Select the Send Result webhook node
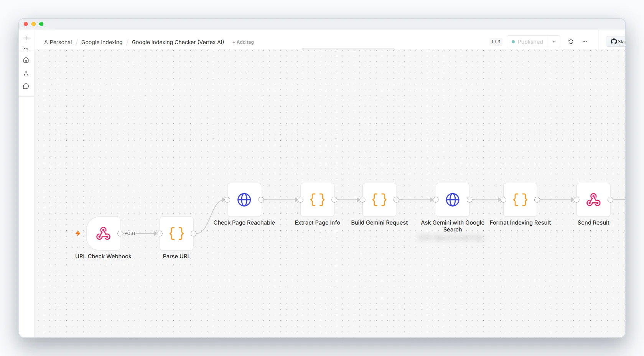The image size is (644, 356). [593, 200]
